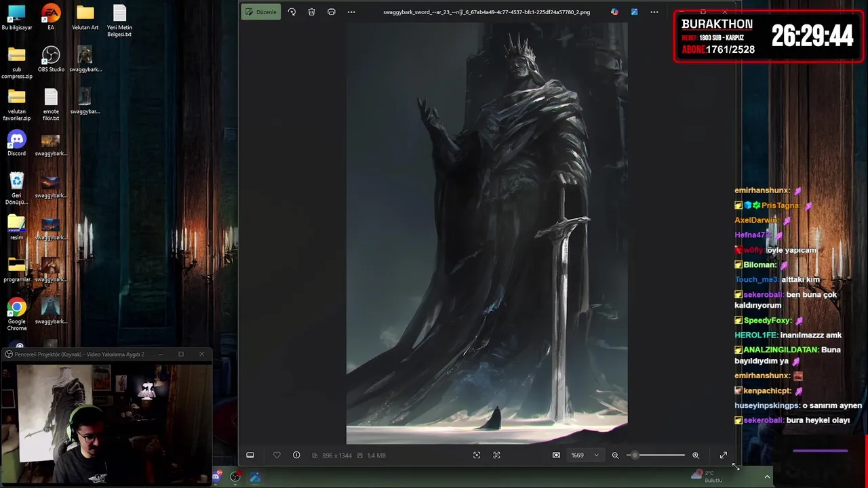
Task: Rotate the image with the rotate icon
Action: point(292,12)
